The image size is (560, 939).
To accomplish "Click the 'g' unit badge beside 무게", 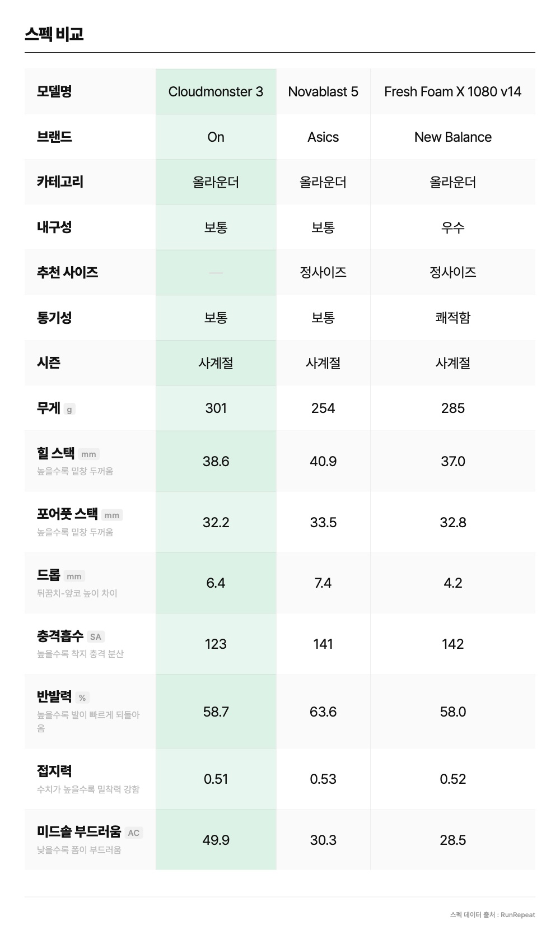I will [x=69, y=410].
